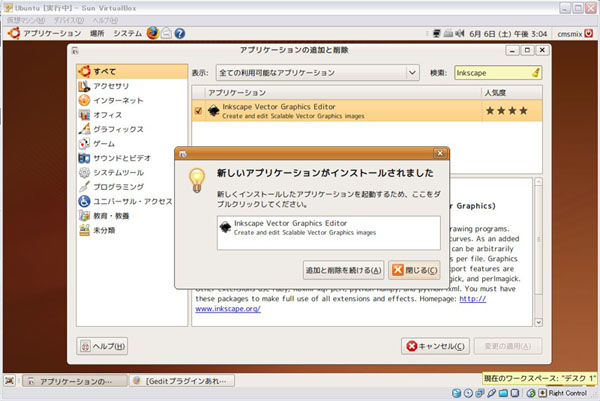The image size is (600, 401).
Task: Open VirtualBox 仮想マシン menu
Action: point(26,20)
